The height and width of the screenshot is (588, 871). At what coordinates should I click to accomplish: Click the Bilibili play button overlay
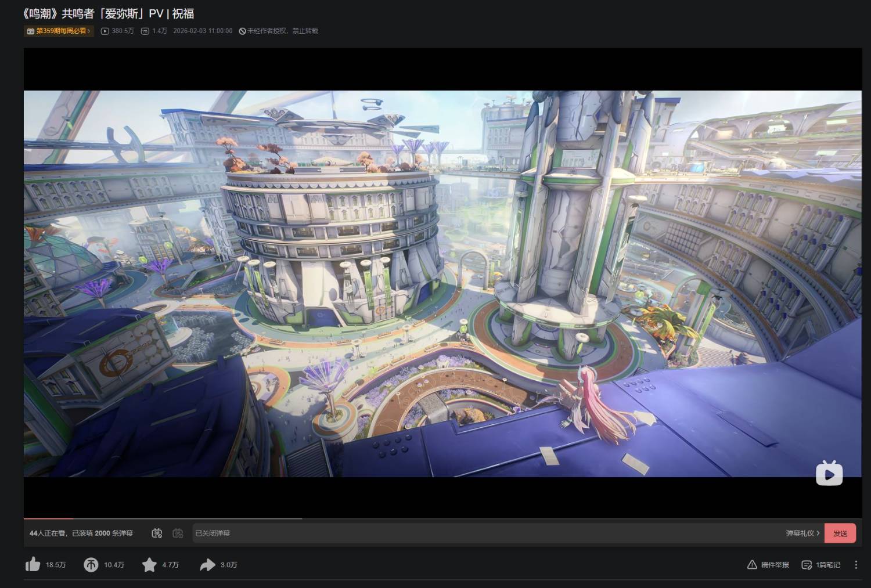[829, 474]
